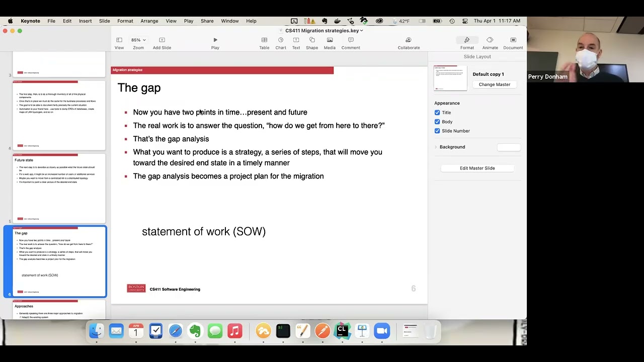
Task: Open Calendar from the Dock
Action: [x=136, y=331]
